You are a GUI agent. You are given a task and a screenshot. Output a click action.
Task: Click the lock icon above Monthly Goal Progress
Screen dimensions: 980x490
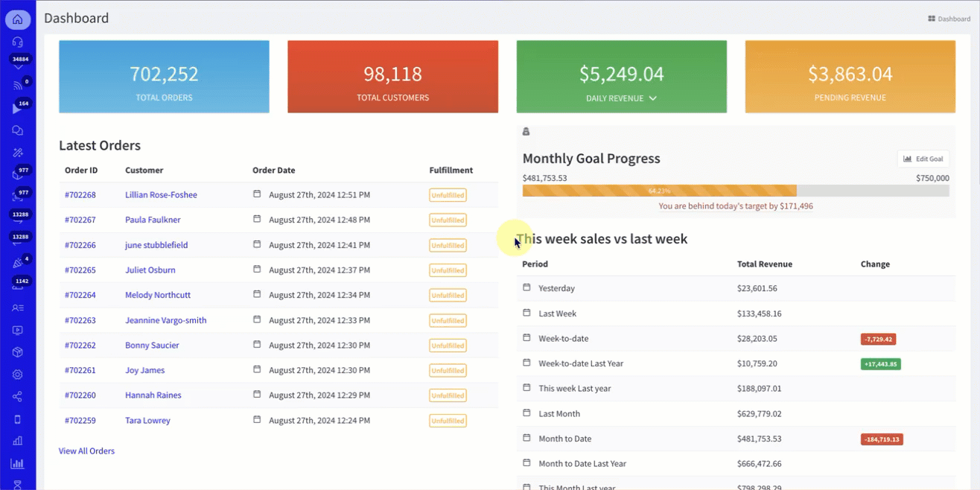526,132
